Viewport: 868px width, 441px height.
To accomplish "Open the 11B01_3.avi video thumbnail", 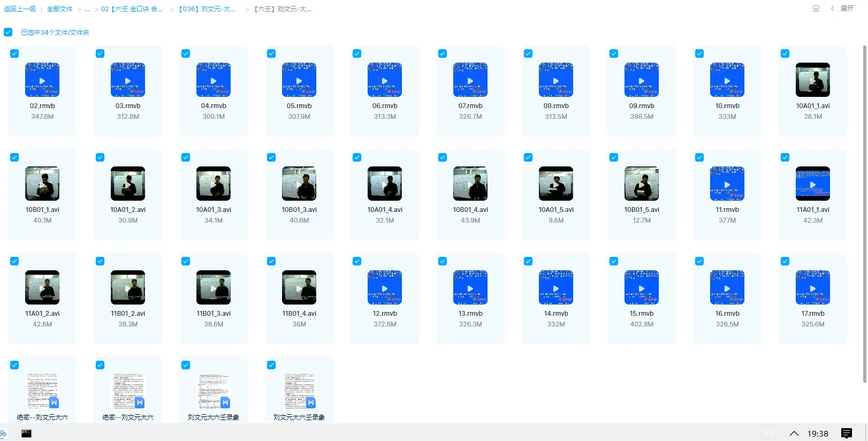I will [x=214, y=287].
